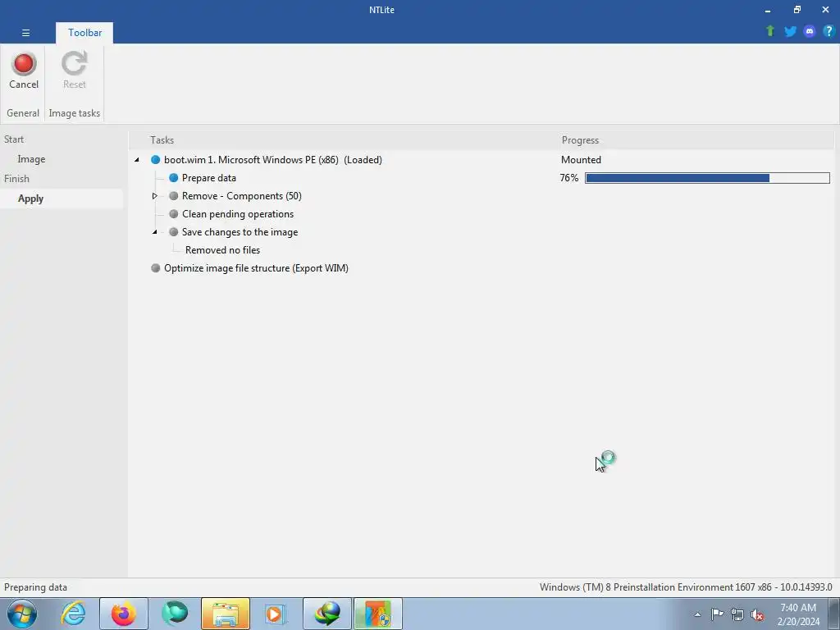
Task: Open the clock showing 7:40 AM
Action: point(798,614)
